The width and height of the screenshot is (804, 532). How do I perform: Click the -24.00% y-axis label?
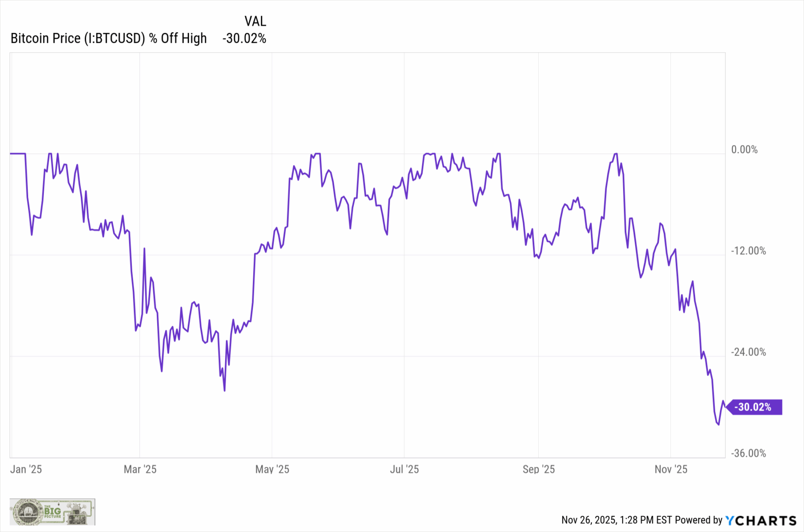pos(748,352)
